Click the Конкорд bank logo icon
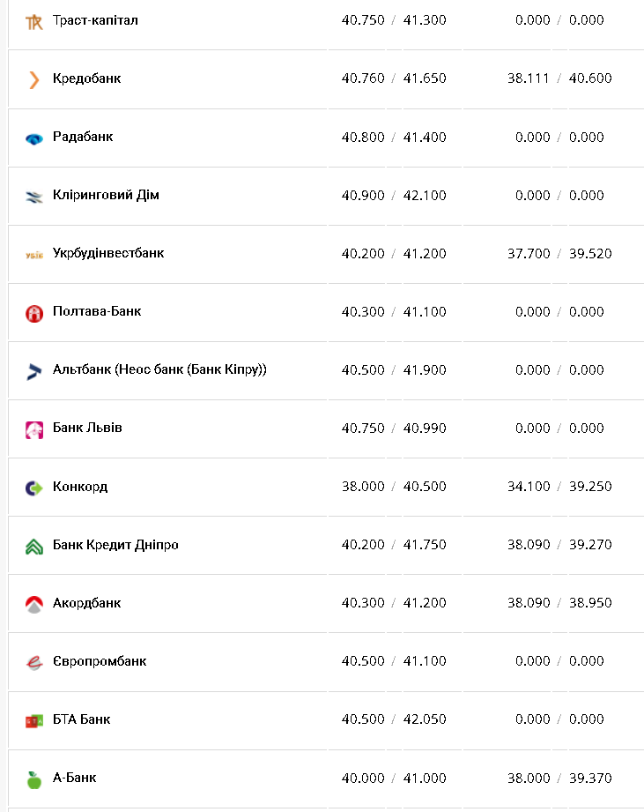The width and height of the screenshot is (644, 812). point(34,488)
